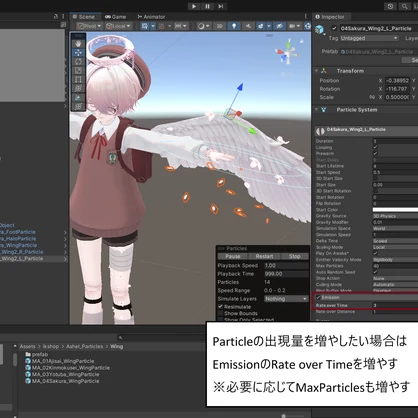The image size is (418, 418).
Task: Open Scene view three-dot menu
Action: tap(305, 16)
